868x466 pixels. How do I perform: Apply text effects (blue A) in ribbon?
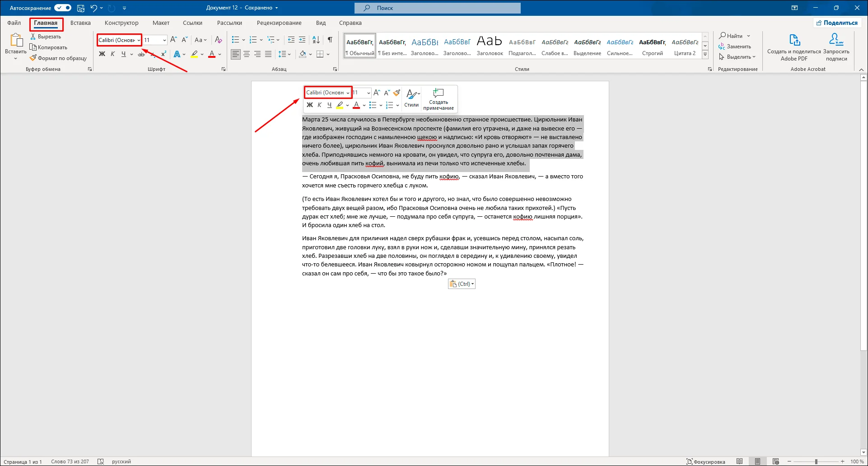point(177,54)
